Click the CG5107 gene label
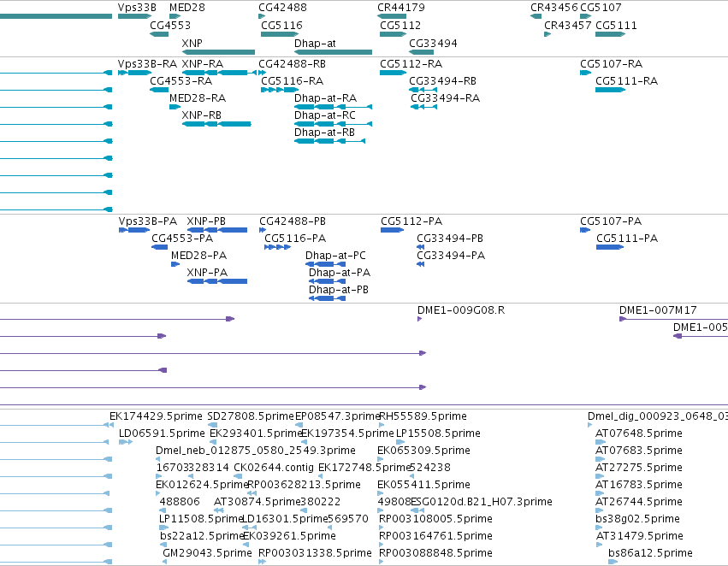728x566 pixels. 601,8
